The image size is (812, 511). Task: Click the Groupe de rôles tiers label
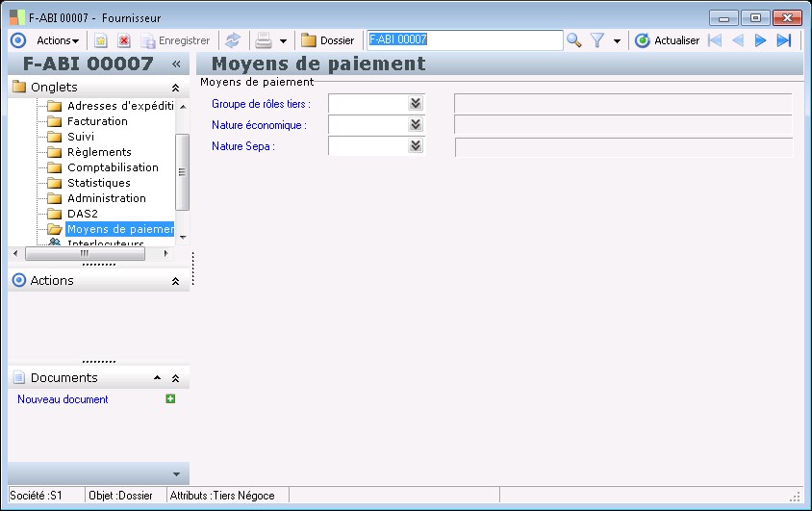click(261, 104)
